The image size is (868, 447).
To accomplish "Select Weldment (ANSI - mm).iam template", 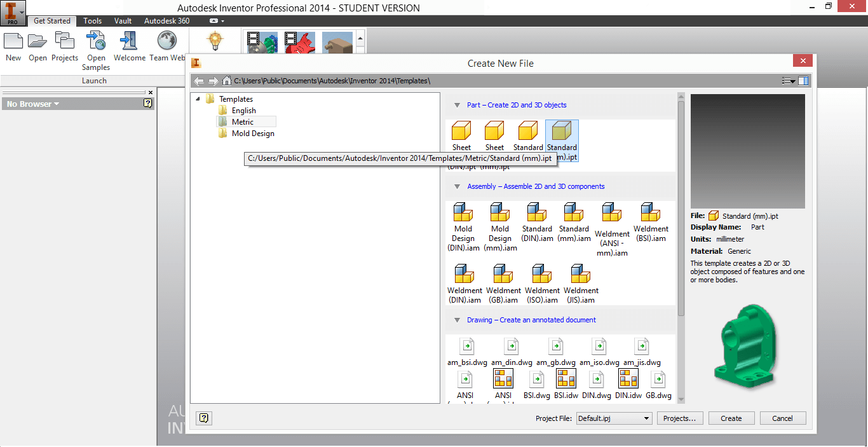I will 612,230.
